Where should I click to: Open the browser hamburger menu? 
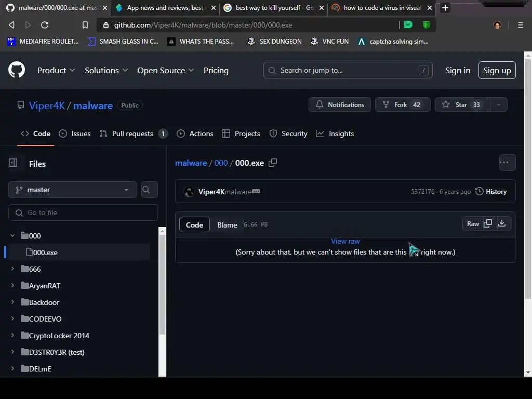(520, 25)
